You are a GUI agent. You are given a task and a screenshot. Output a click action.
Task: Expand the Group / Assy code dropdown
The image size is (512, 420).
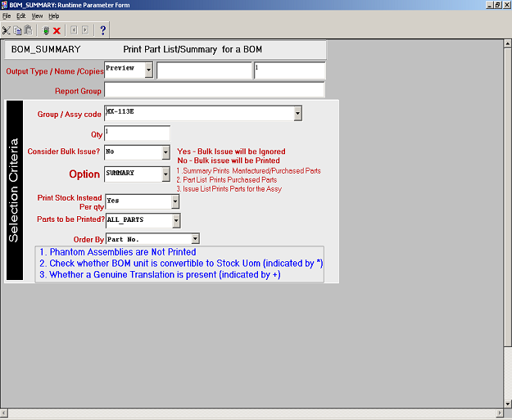(x=297, y=113)
